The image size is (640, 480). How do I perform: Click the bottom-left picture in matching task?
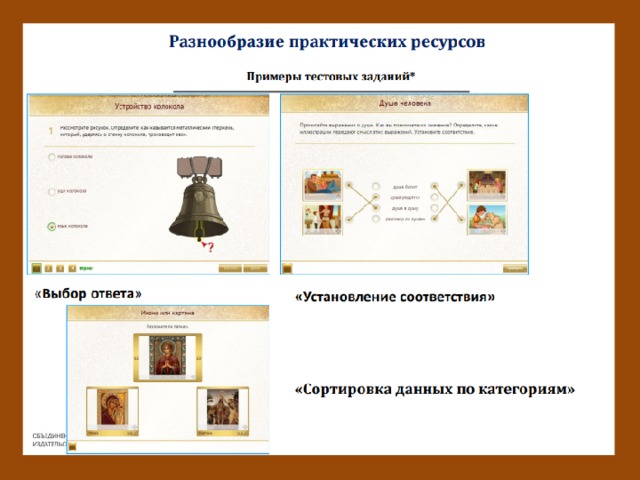(321, 219)
